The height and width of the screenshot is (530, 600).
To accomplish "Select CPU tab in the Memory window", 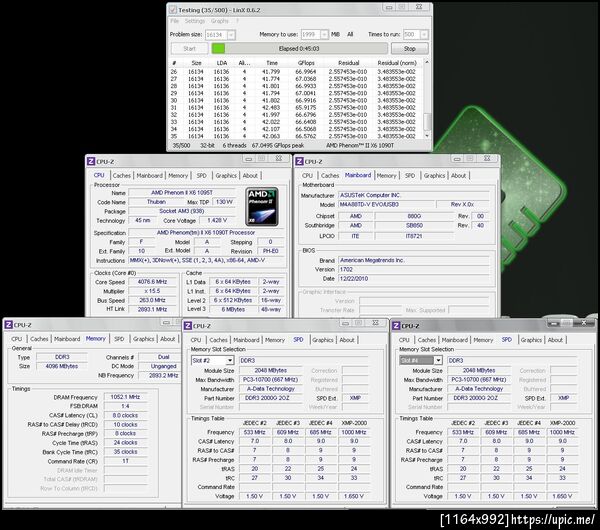I will [x=16, y=339].
